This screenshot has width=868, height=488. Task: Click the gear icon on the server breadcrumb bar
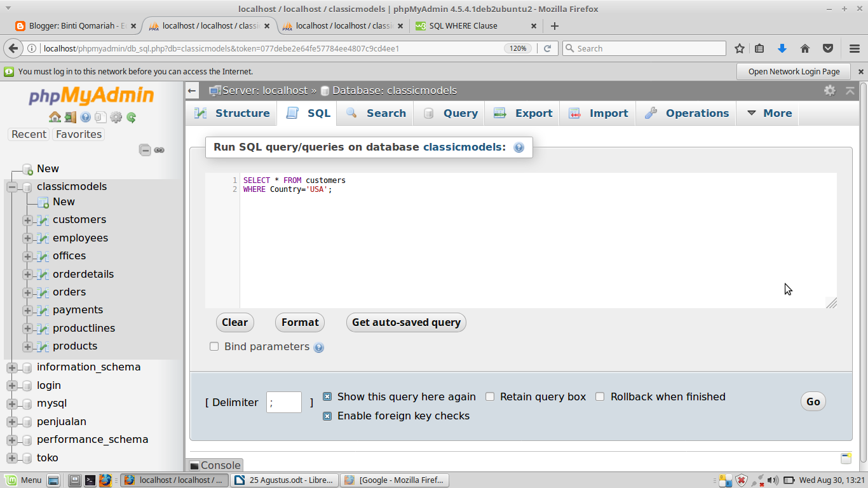(x=830, y=90)
